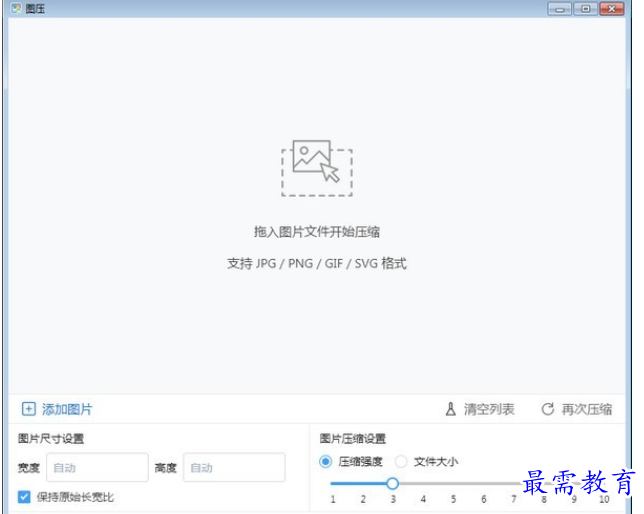
Task: Click the refresh icon beside 再次压缩
Action: click(547, 409)
